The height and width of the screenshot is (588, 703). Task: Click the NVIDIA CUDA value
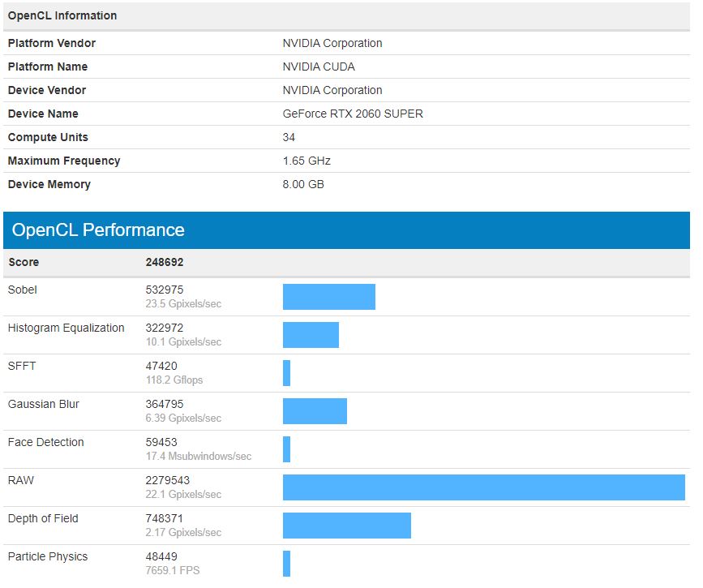point(319,67)
